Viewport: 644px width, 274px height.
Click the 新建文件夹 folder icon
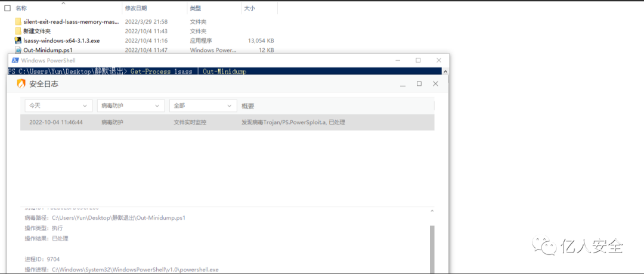18,31
